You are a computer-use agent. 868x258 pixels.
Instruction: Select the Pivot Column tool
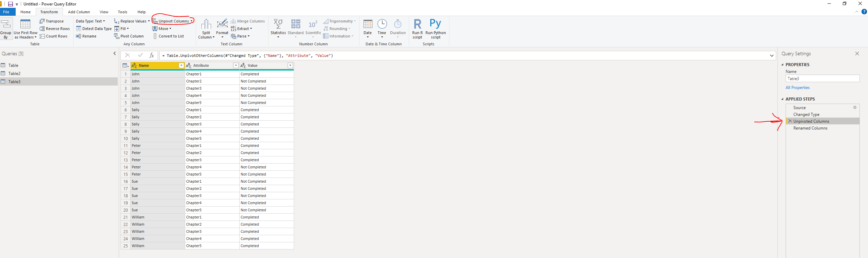pos(129,36)
